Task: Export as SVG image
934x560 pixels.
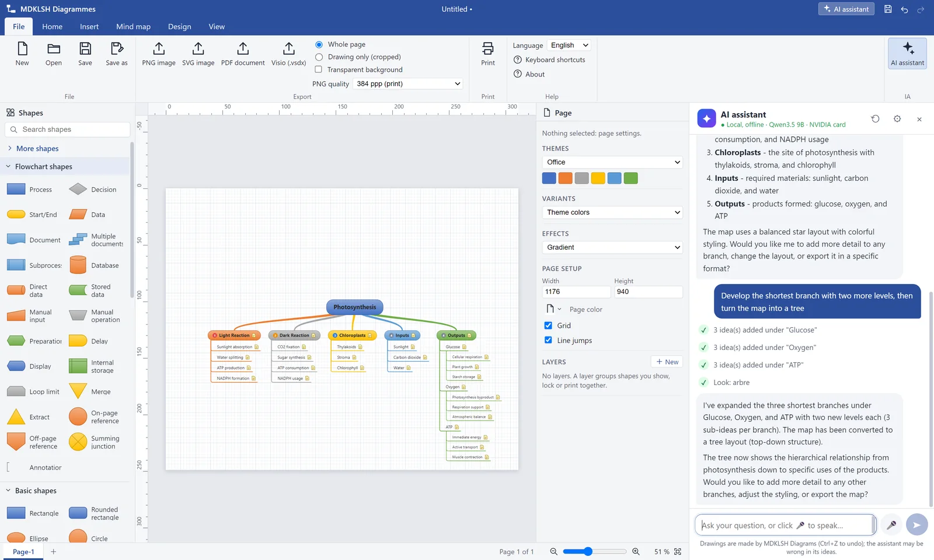Action: pyautogui.click(x=198, y=54)
